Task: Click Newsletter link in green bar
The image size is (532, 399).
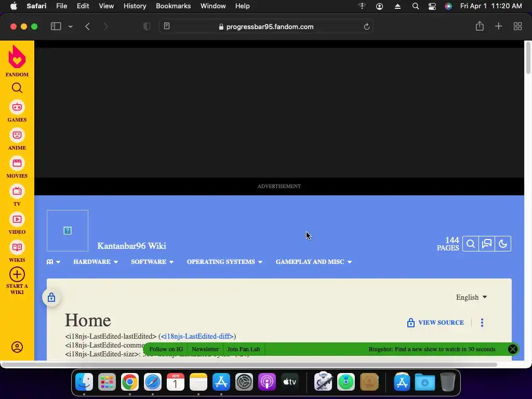Action: (x=205, y=349)
